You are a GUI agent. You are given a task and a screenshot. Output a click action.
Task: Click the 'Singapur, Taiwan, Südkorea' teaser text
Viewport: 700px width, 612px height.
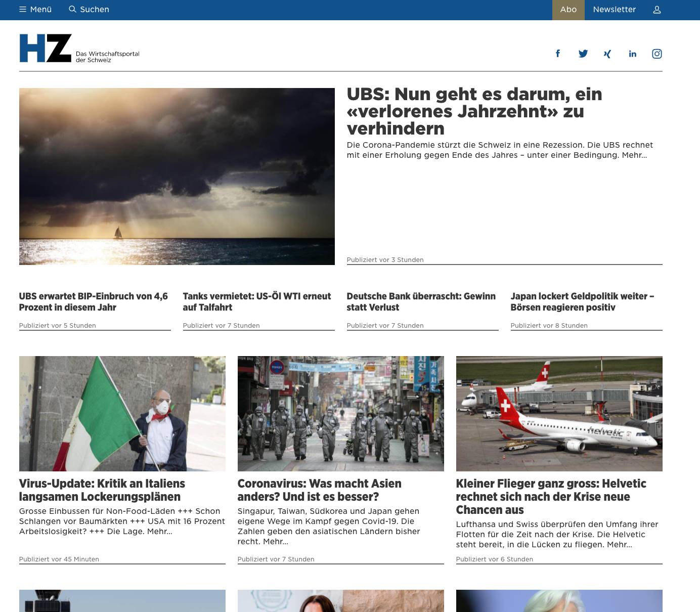329,527
